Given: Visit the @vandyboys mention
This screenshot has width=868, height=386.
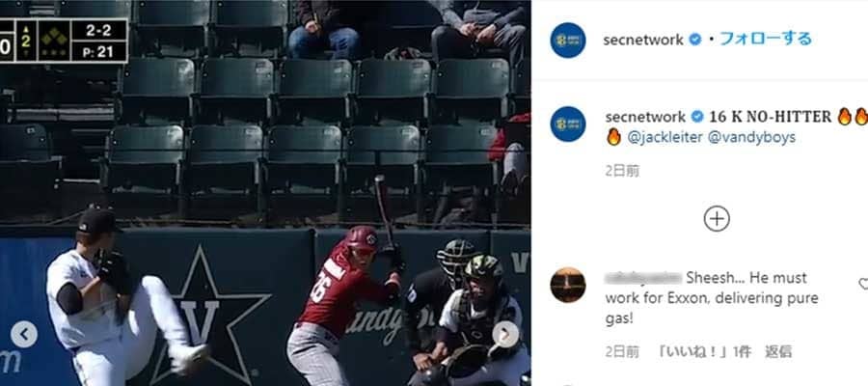Looking at the screenshot, I should (751, 137).
